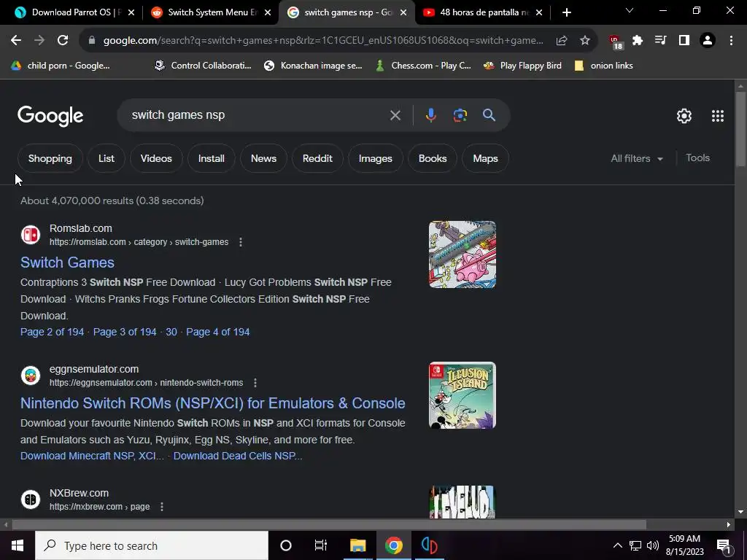Focus the switch games nsp search field
Screen dimensions: 747x560
[258, 115]
